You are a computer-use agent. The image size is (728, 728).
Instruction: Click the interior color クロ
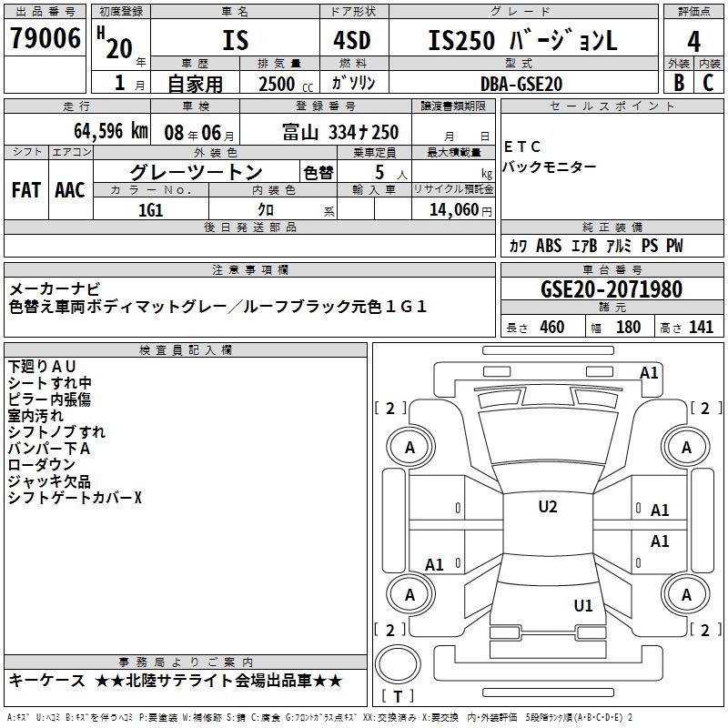click(x=266, y=210)
